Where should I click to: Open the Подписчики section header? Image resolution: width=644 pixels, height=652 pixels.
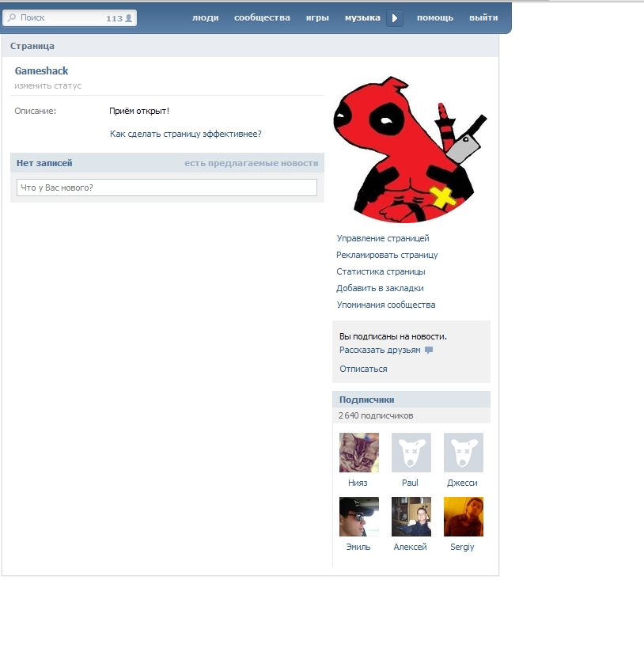tap(411, 400)
